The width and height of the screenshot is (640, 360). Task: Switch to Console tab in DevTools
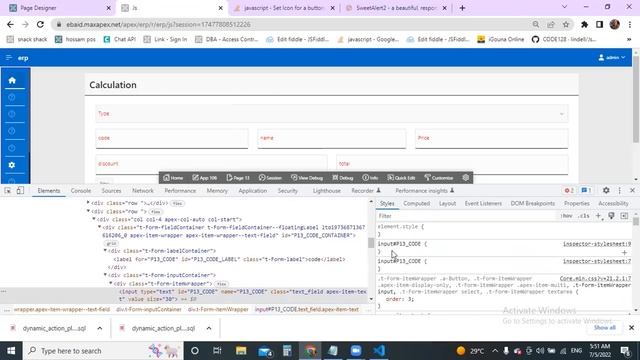point(81,191)
